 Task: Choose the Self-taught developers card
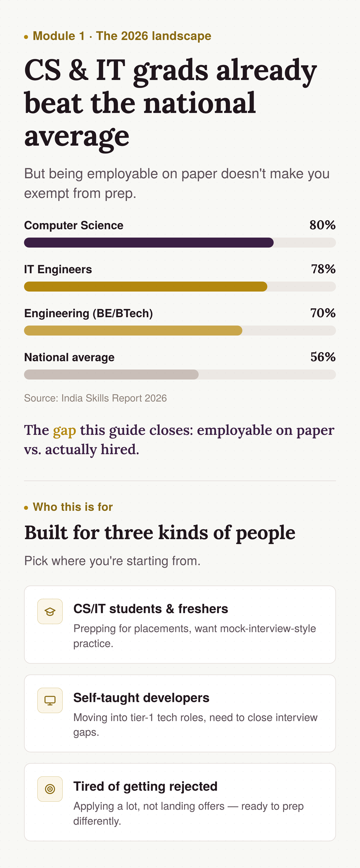tap(180, 713)
